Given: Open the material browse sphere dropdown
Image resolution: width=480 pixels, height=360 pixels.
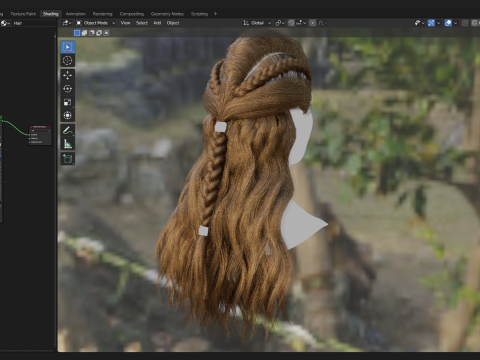Looking at the screenshot, I should tap(5, 23).
